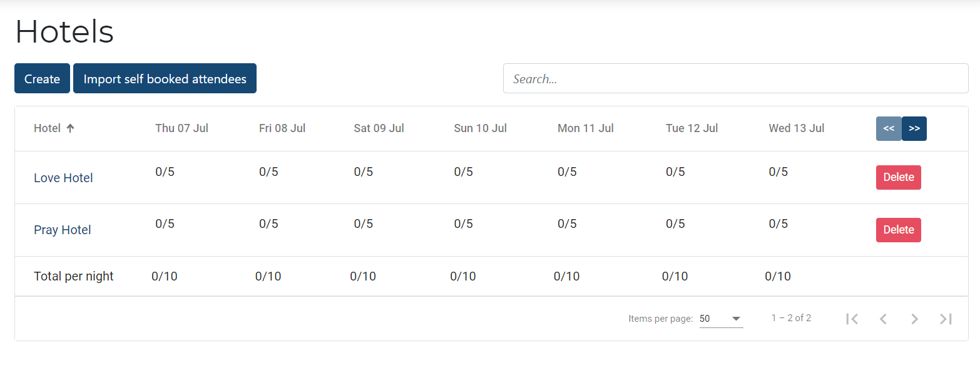The width and height of the screenshot is (980, 365).
Task: Click the items per page arrow
Action: [x=736, y=319]
